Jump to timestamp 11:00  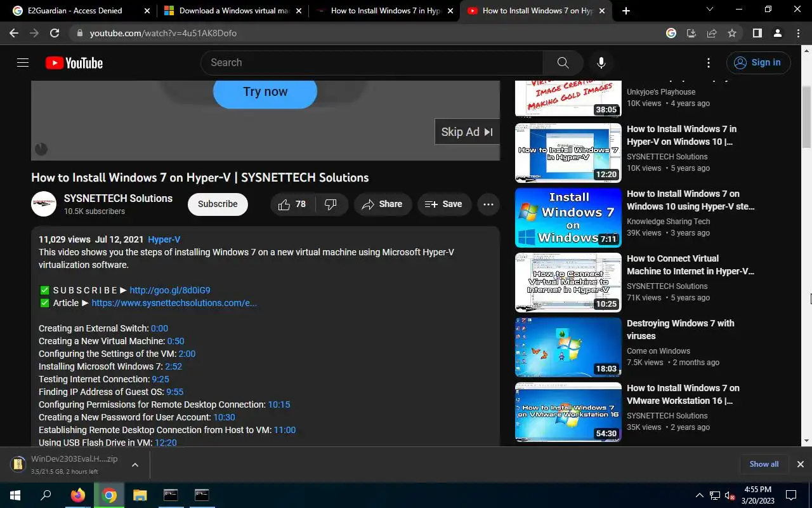point(285,430)
